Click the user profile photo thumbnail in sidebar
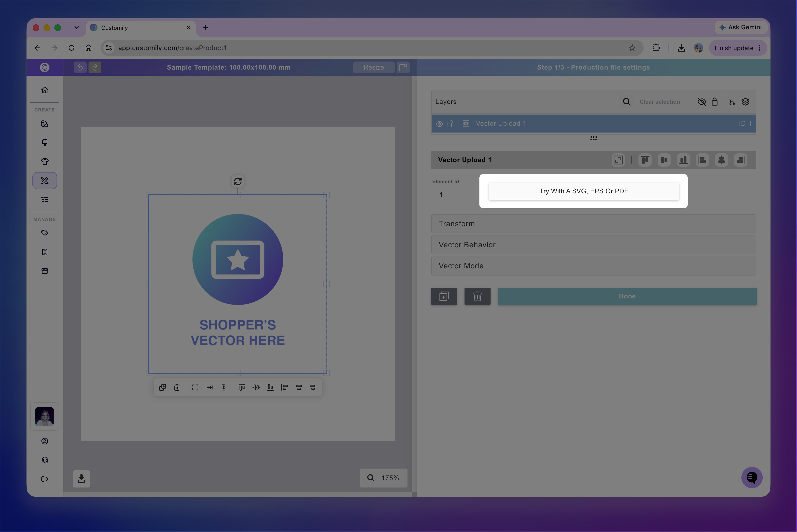 pos(44,417)
